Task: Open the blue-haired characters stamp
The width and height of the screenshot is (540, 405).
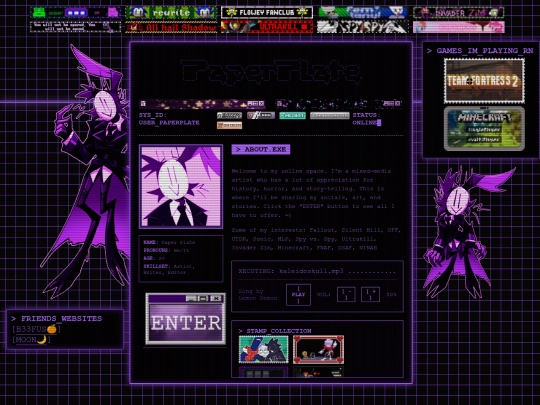Action: tap(263, 350)
